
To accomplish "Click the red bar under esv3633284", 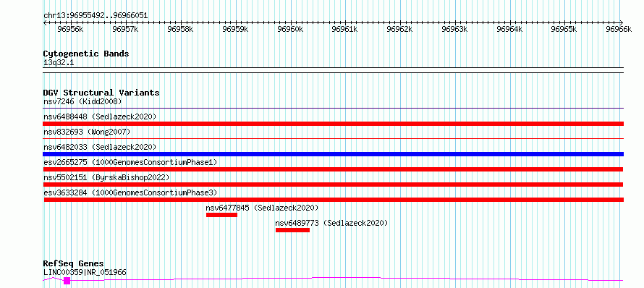I will coord(334,200).
